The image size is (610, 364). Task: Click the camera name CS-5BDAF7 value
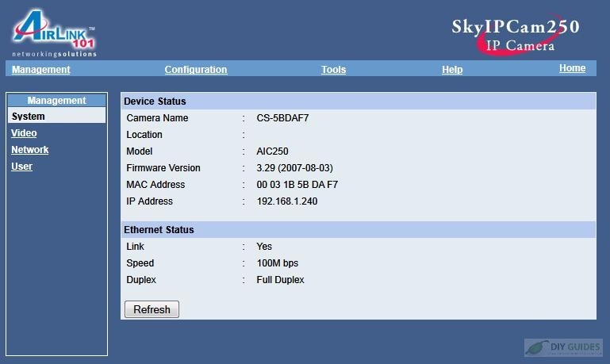tap(282, 118)
